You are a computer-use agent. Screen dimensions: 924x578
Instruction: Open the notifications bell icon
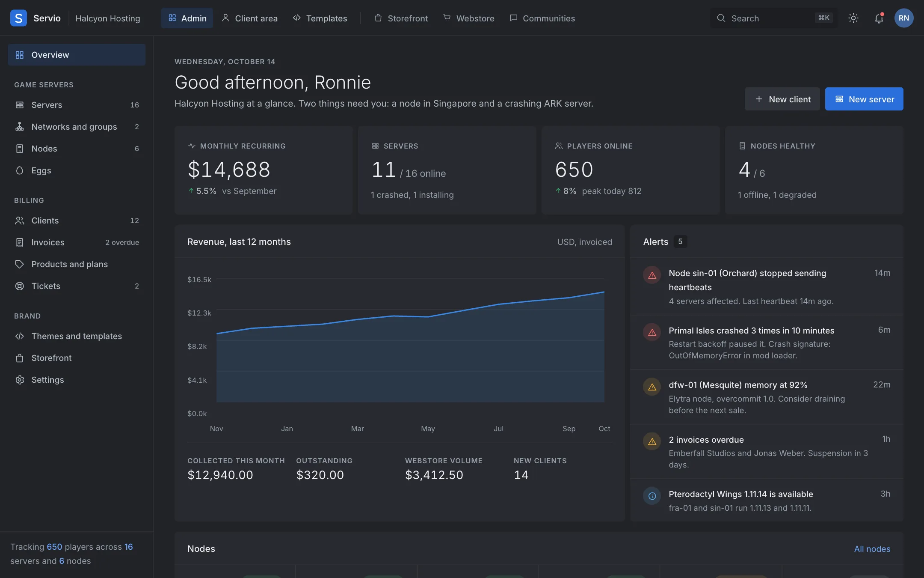(879, 18)
